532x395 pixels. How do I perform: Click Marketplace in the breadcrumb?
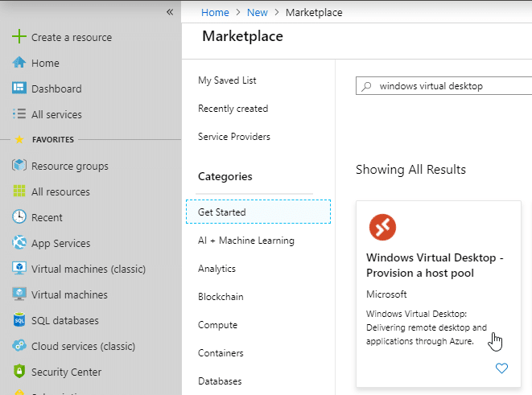(314, 13)
